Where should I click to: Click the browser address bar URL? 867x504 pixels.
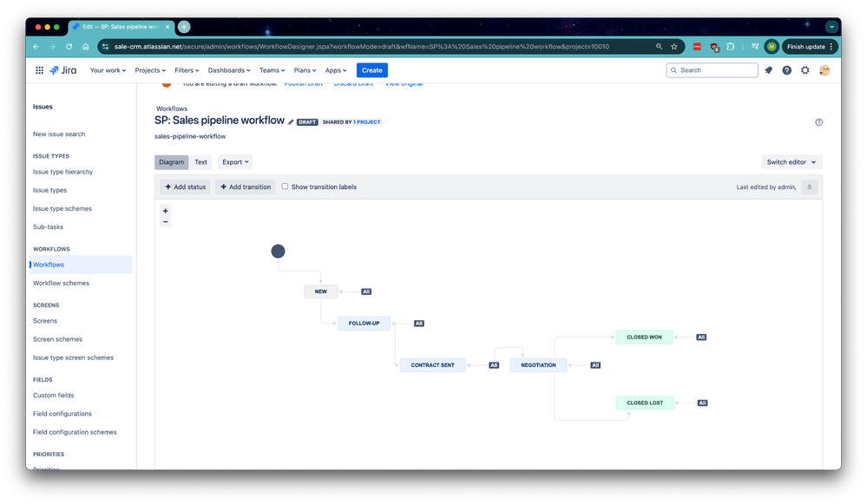pos(362,47)
